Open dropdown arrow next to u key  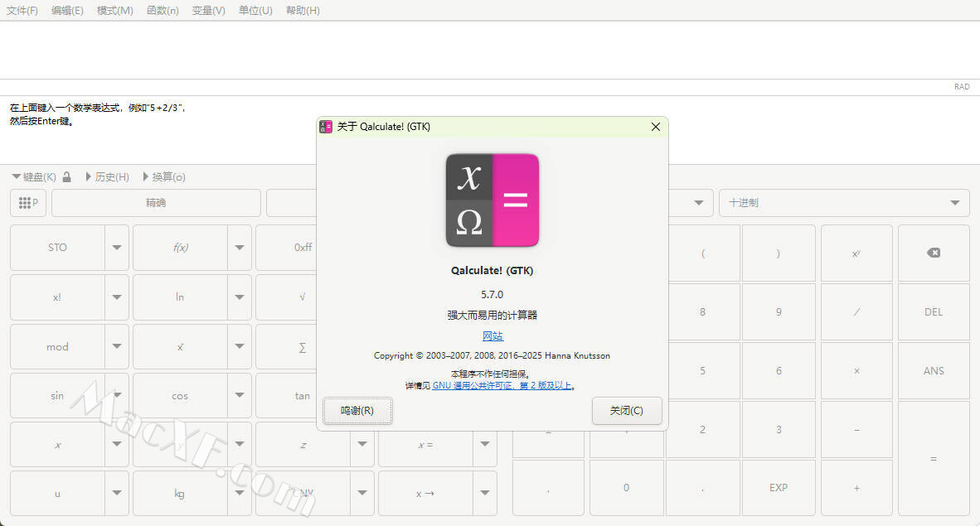tap(117, 493)
